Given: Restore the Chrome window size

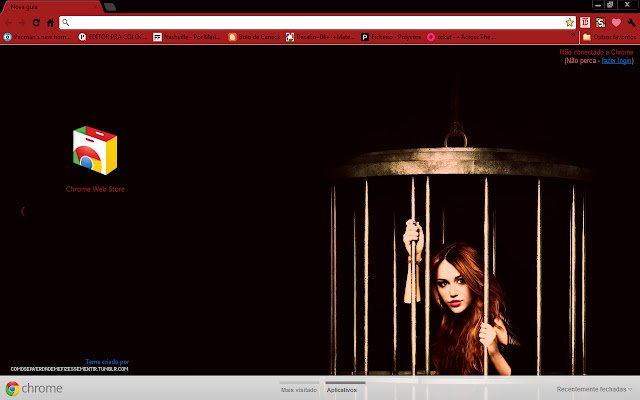Looking at the screenshot, I should [x=610, y=5].
